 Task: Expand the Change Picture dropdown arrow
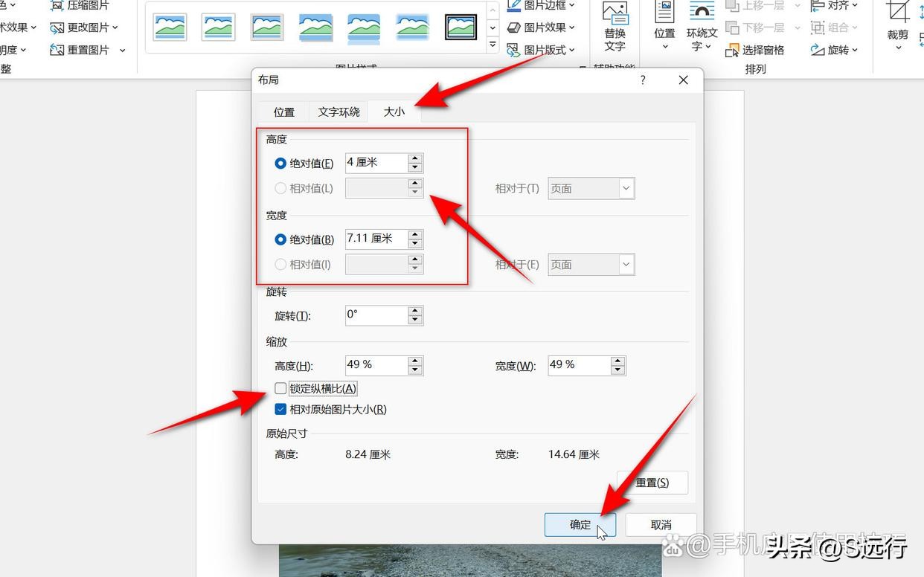click(x=117, y=28)
